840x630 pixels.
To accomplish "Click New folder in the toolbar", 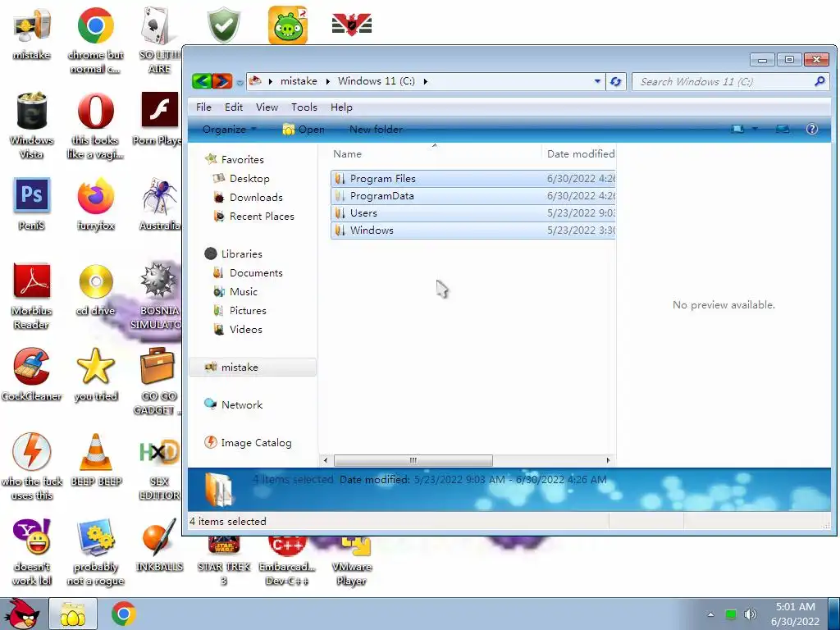I will (376, 129).
